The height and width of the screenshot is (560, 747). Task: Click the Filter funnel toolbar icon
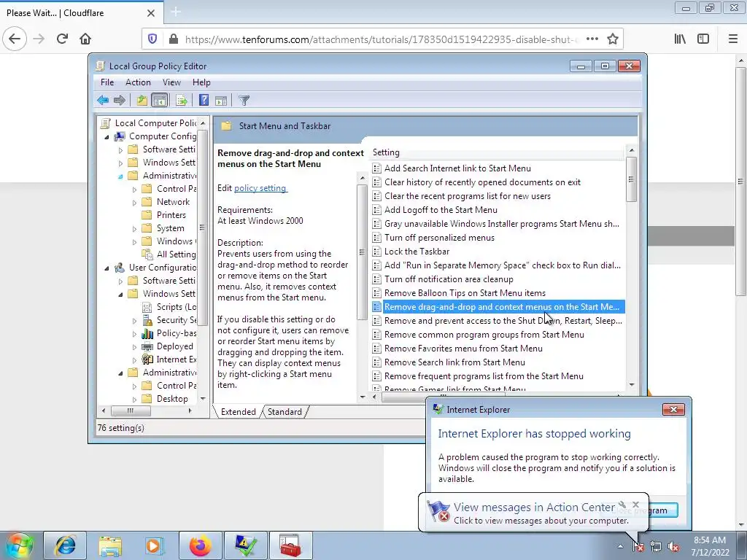(x=244, y=100)
